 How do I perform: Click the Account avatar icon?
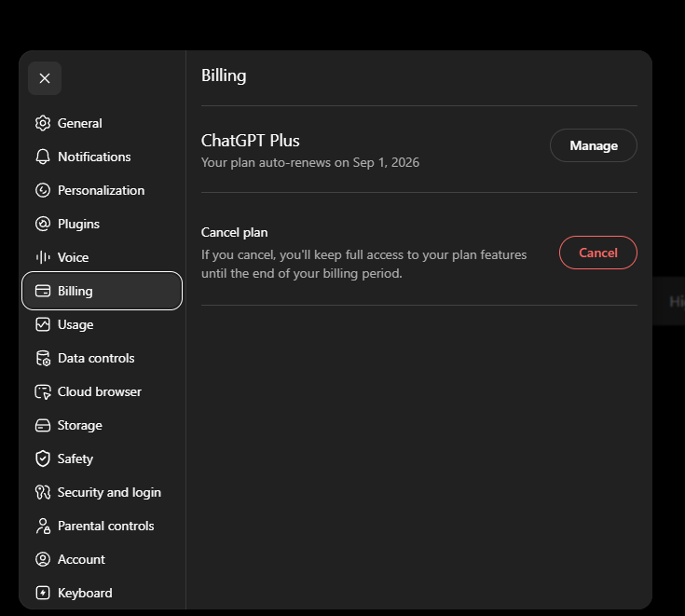tap(43, 560)
